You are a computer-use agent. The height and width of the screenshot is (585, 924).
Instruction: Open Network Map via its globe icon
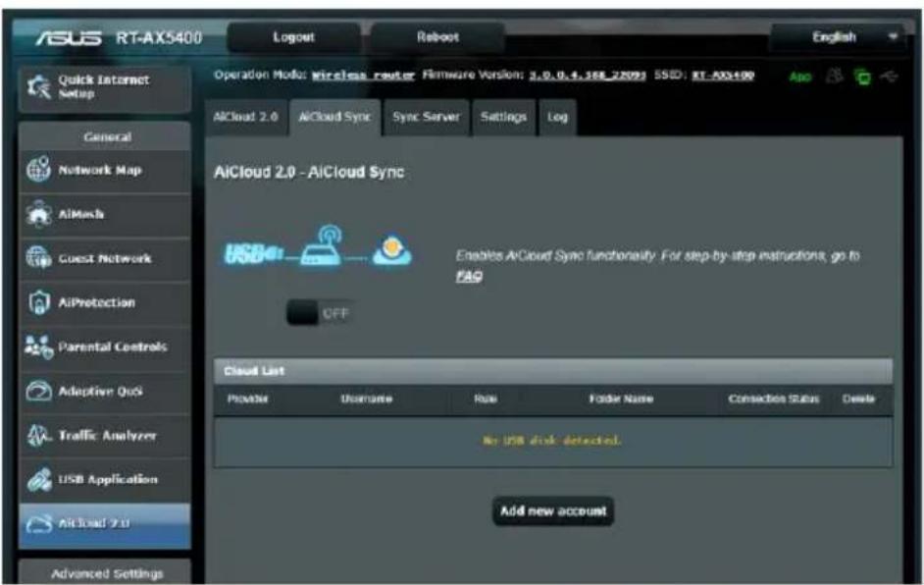(39, 169)
